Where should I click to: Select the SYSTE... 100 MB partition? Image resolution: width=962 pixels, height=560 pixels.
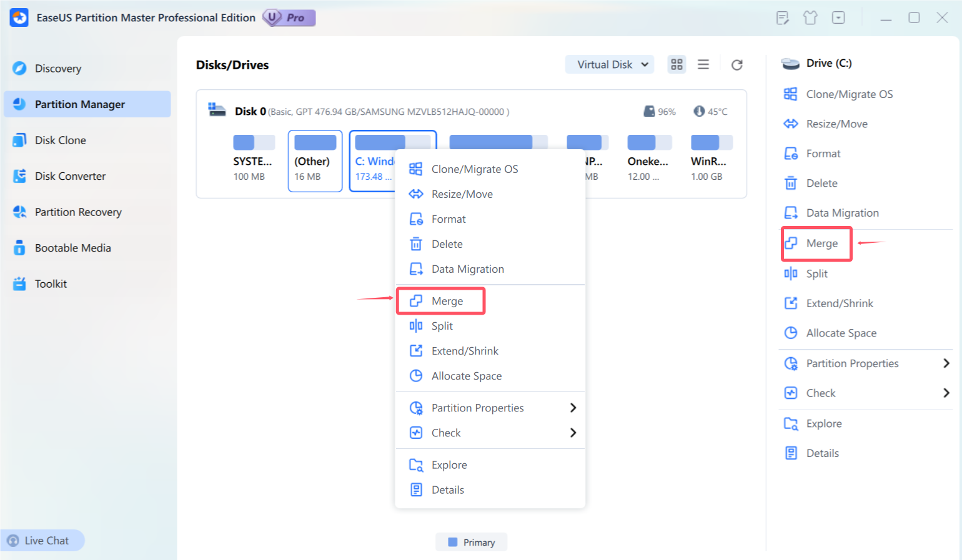tap(254, 160)
